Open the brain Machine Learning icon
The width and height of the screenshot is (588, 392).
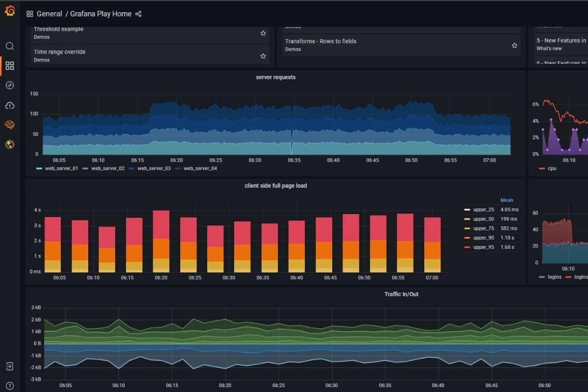[x=10, y=125]
